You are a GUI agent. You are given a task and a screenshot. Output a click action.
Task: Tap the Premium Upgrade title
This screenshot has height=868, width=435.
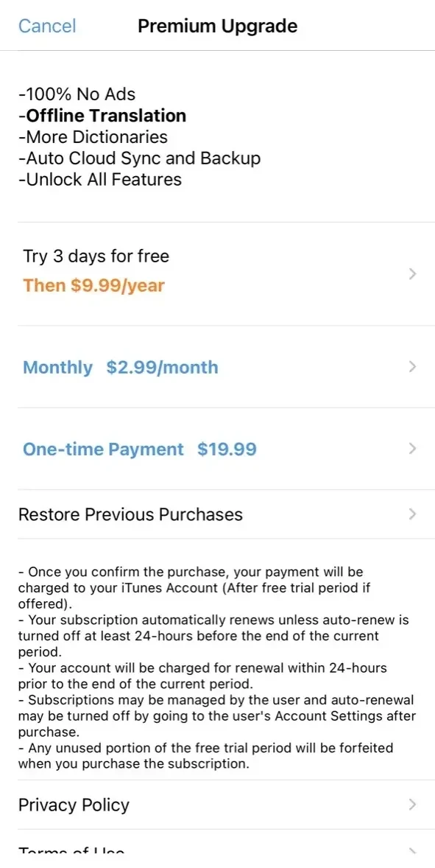(x=217, y=26)
